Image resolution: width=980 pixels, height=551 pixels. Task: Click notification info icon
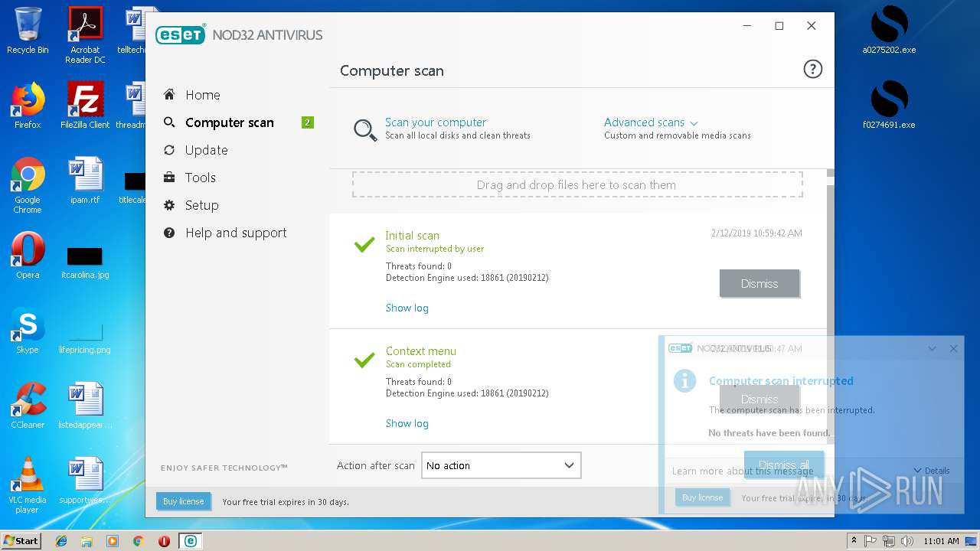(x=684, y=380)
